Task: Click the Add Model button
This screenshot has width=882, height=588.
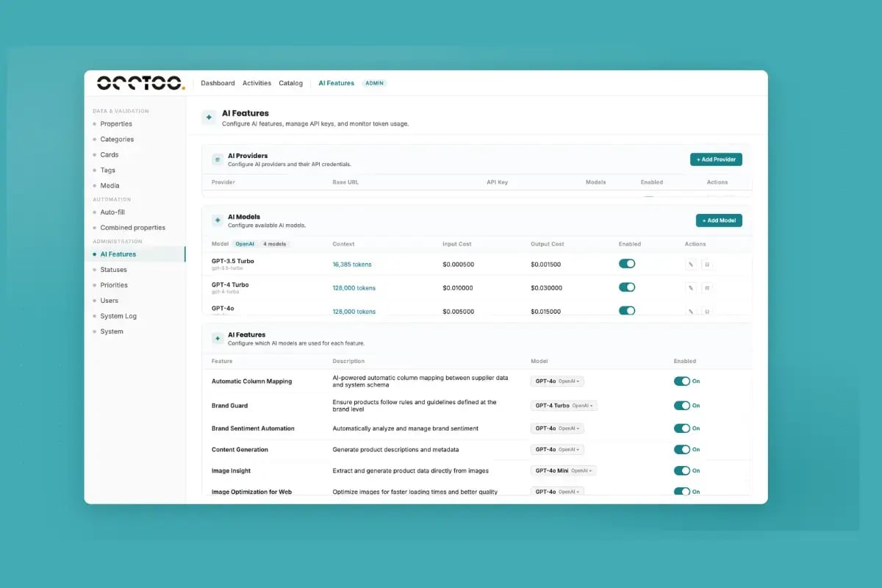Action: point(719,220)
